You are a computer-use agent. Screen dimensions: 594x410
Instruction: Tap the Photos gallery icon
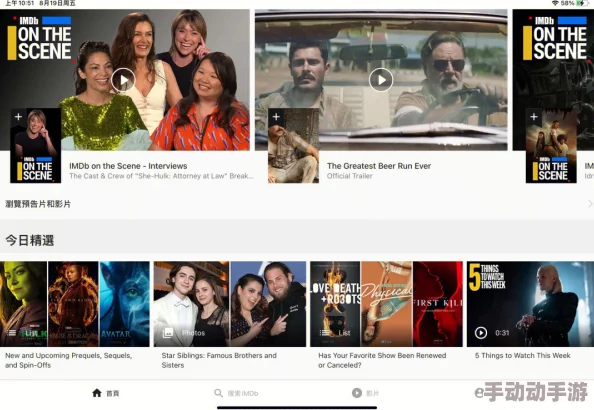point(167,333)
